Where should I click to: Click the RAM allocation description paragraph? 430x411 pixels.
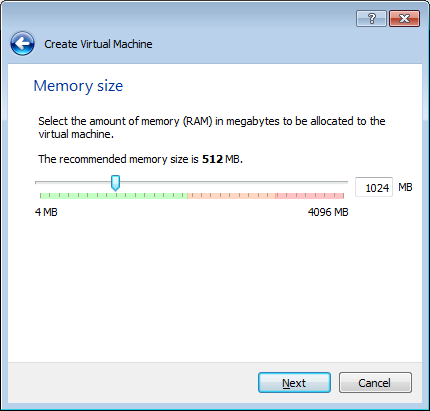pyautogui.click(x=212, y=127)
